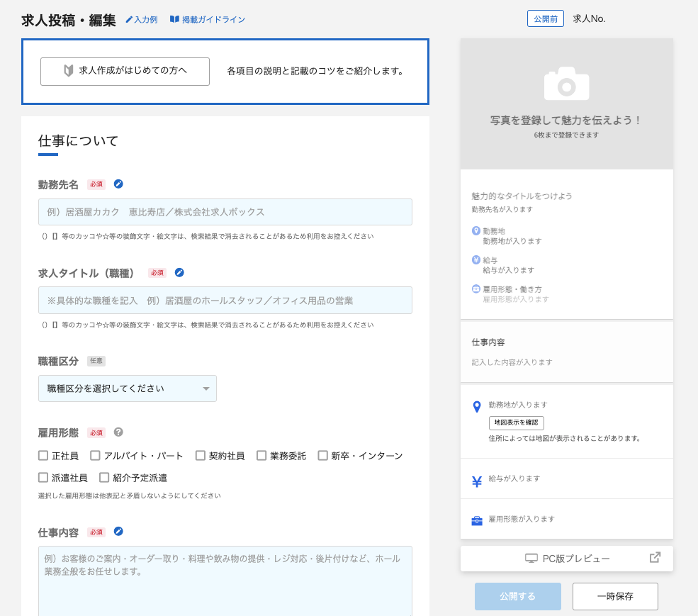Viewport: 698px width, 616px height.
Task: Click the pencil icon beside 仕事内容
Action: click(x=118, y=532)
